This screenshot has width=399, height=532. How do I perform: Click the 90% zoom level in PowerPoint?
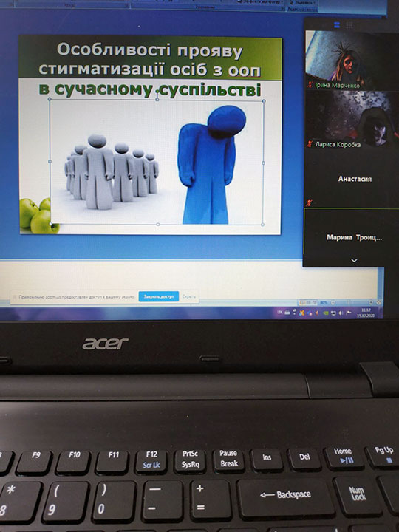tap(324, 303)
